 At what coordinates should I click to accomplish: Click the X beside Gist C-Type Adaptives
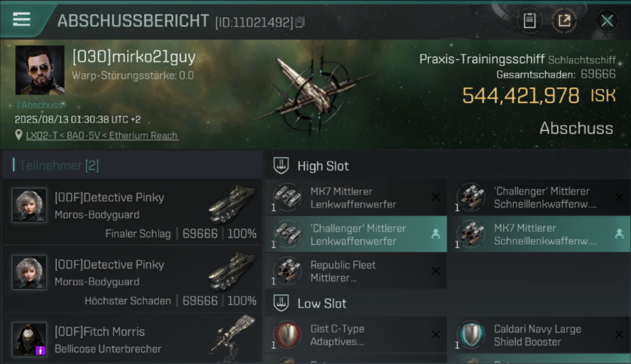click(435, 335)
